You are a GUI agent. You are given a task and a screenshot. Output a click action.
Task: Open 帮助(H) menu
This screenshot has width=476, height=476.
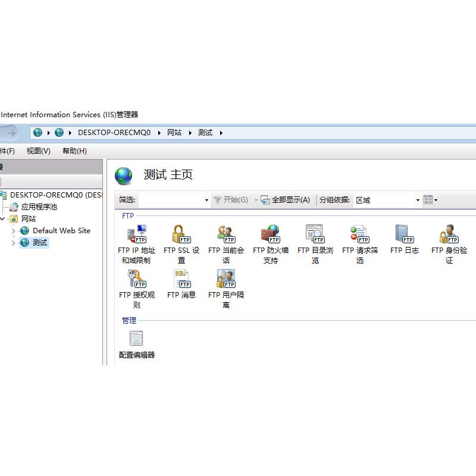pos(74,151)
